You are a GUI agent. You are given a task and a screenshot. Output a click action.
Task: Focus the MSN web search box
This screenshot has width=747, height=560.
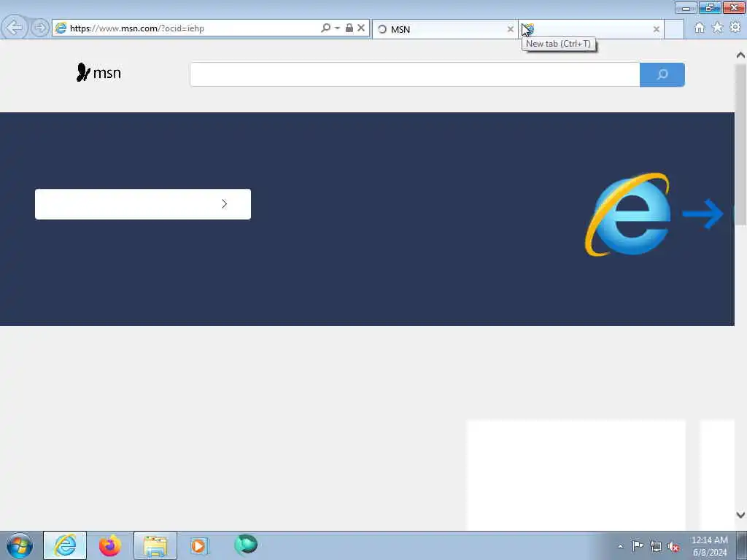point(414,74)
